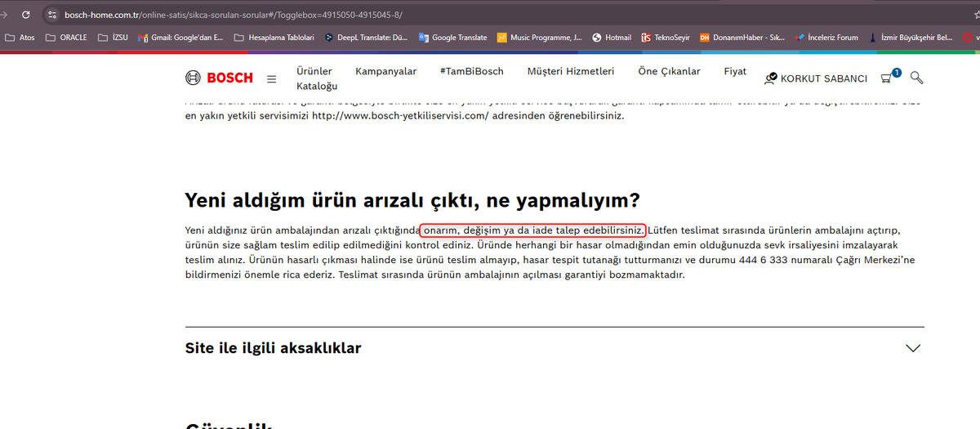Open the Hotmail bookmark
The height and width of the screenshot is (429, 980).
click(x=612, y=38)
